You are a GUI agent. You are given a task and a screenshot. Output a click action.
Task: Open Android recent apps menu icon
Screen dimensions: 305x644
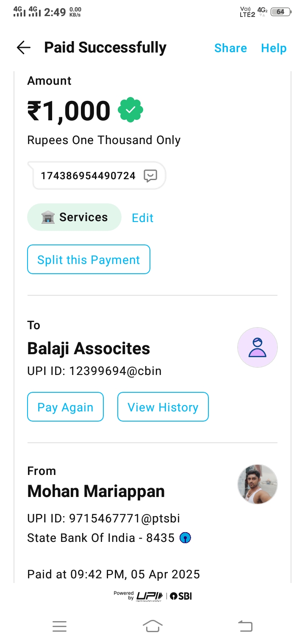tap(59, 626)
